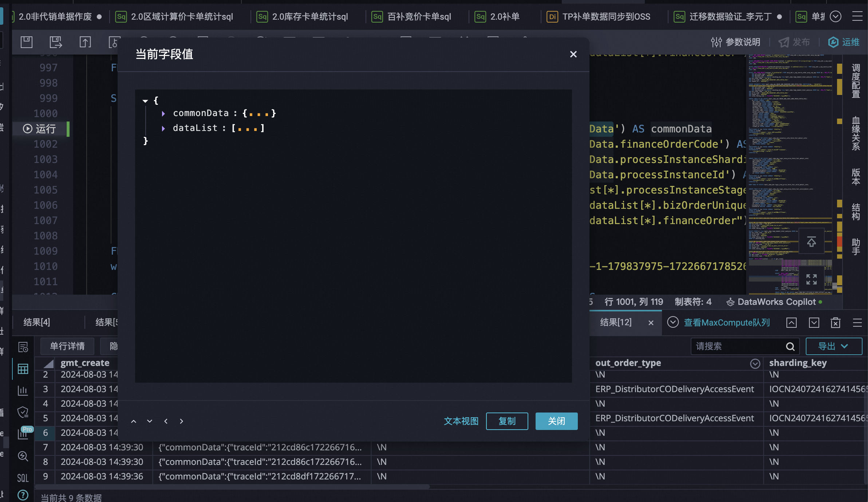
Task: Click the SQL icon in results sidebar
Action: 23,478
